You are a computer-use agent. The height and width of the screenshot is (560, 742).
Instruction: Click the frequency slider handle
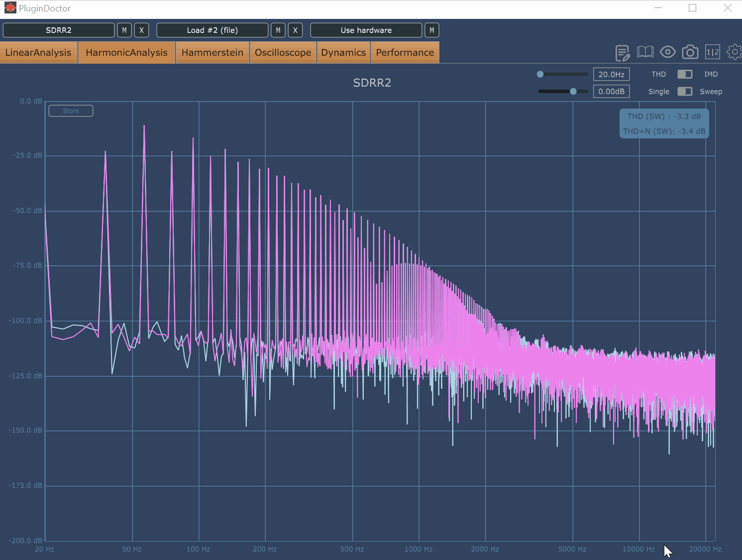point(540,74)
